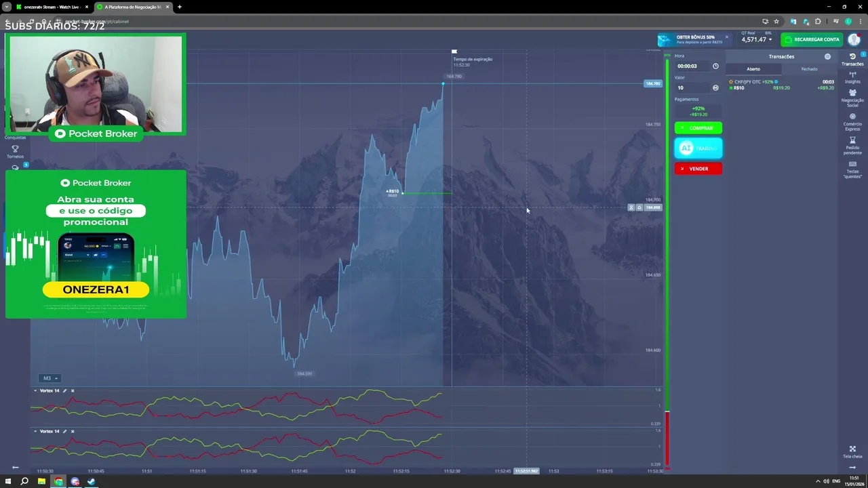This screenshot has height=488, width=868.
Task: Open the AI Trading button
Action: (698, 148)
